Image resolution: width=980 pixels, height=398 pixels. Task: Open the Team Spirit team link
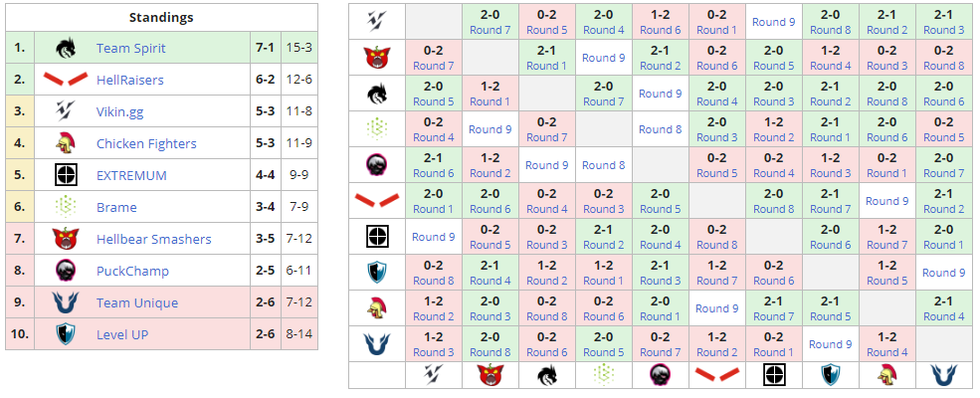[x=131, y=48]
